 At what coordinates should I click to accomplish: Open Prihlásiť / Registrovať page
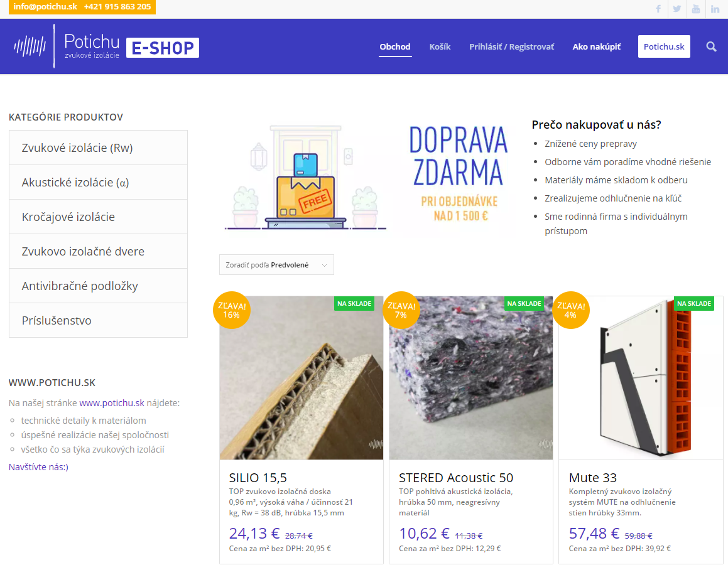512,46
